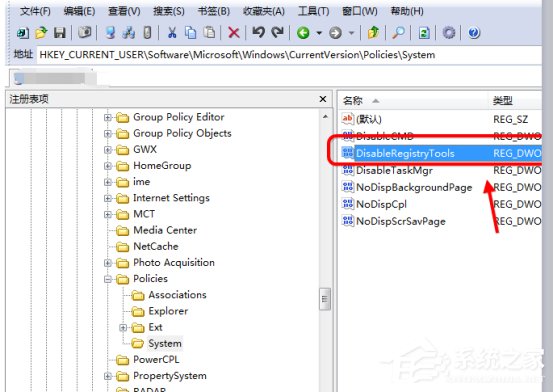Viewport: 554px width, 392px height.
Task: Click the green Back arrow button
Action: [303, 33]
